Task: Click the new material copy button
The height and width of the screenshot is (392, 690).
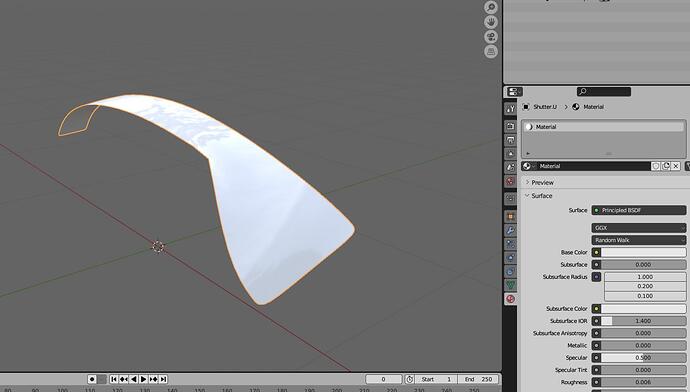Action: coord(666,166)
